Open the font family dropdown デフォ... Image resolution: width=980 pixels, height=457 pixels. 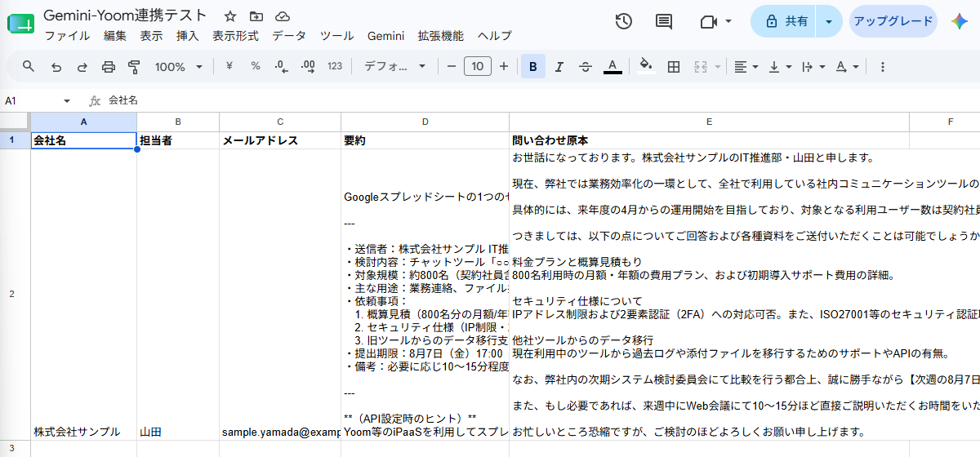pyautogui.click(x=395, y=67)
